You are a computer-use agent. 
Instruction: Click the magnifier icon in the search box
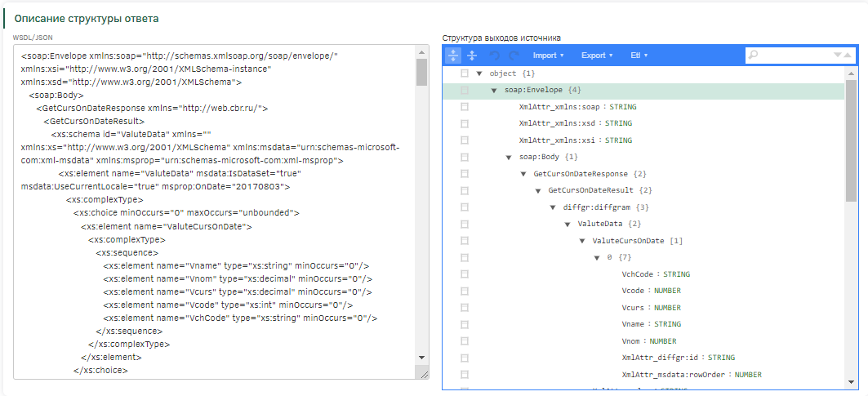753,55
